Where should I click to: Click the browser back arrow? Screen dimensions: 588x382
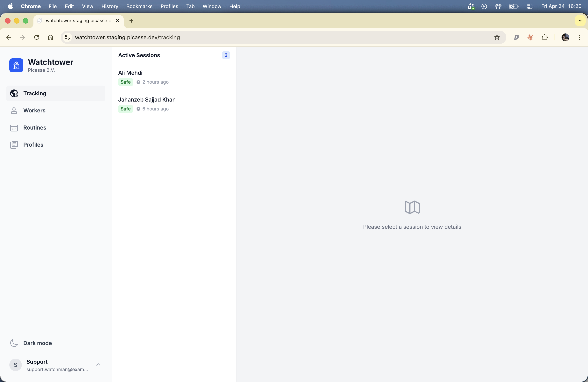[9, 37]
